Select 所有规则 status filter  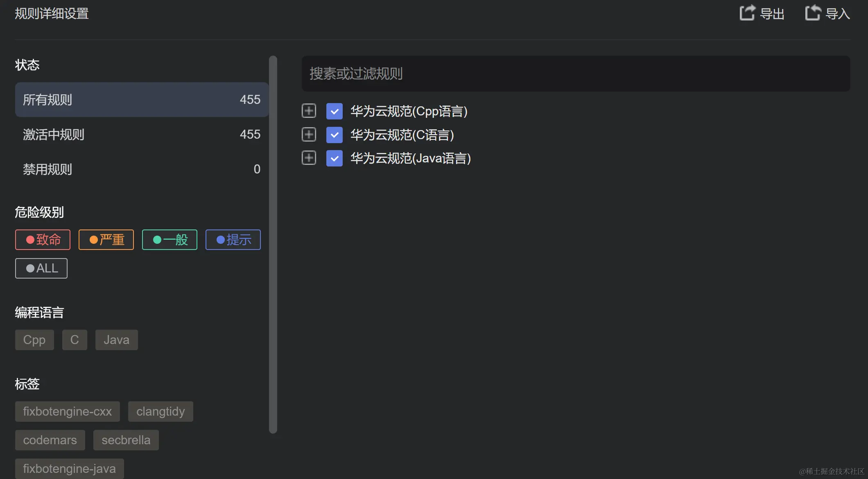(142, 100)
